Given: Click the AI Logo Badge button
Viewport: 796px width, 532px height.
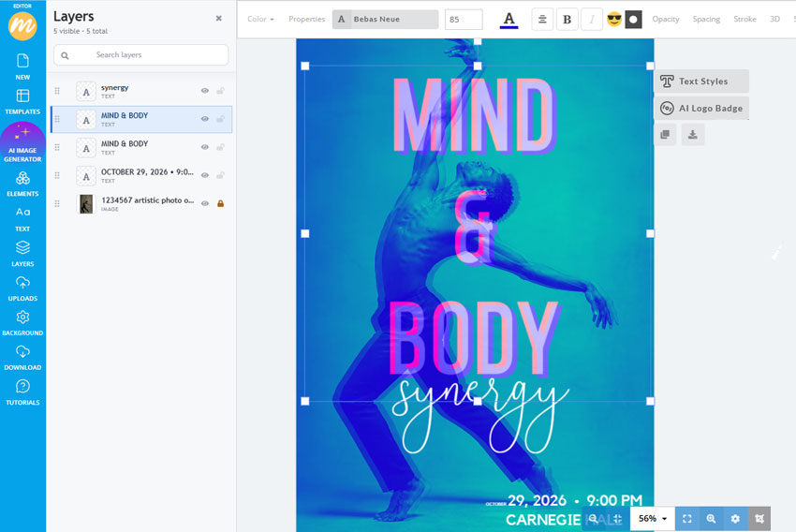Looking at the screenshot, I should [x=701, y=108].
